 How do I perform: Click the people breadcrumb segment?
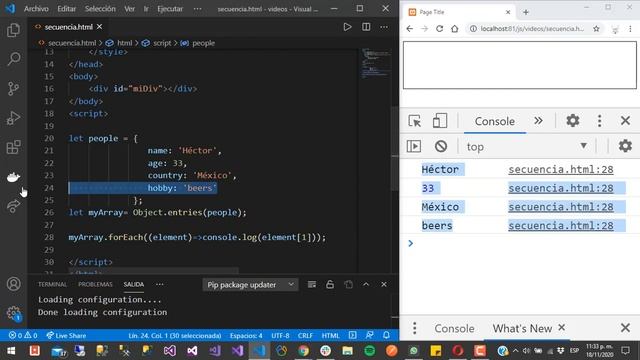(203, 43)
